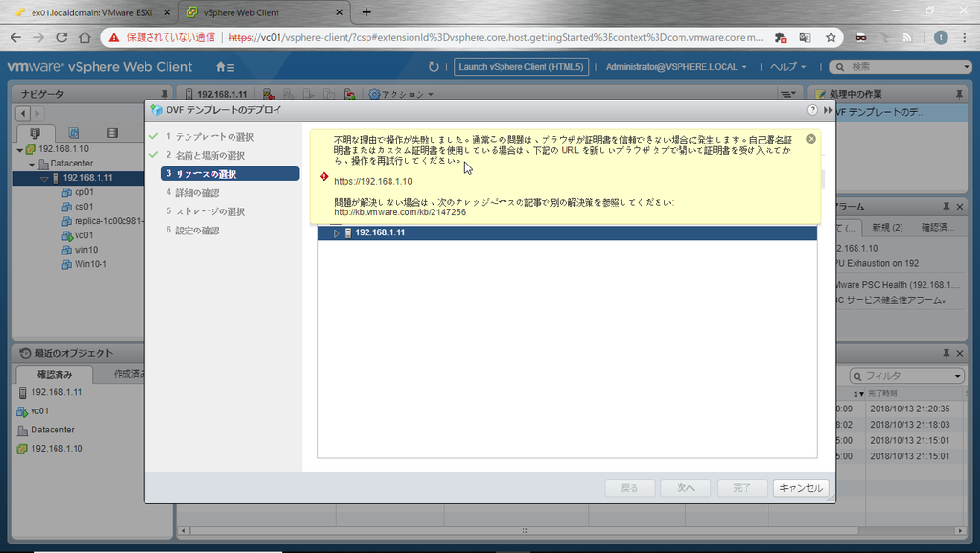Select the maintenance mode toolbar icon

tap(270, 93)
